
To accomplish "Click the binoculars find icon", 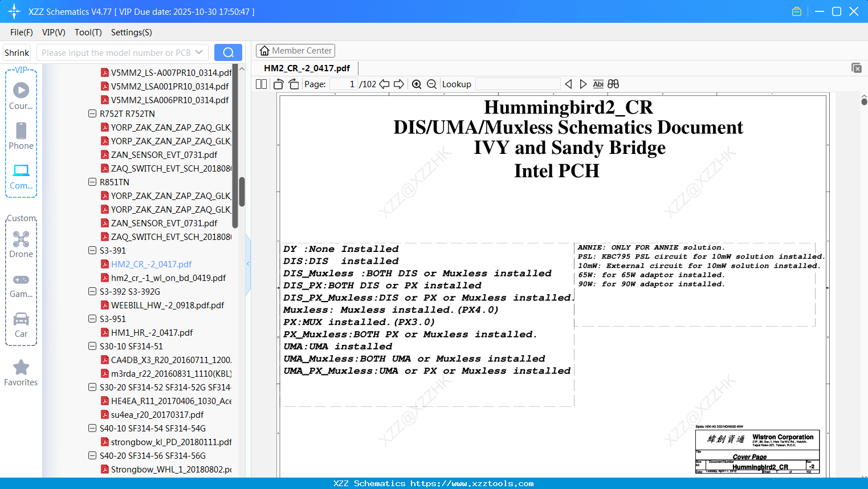I will 613,84.
